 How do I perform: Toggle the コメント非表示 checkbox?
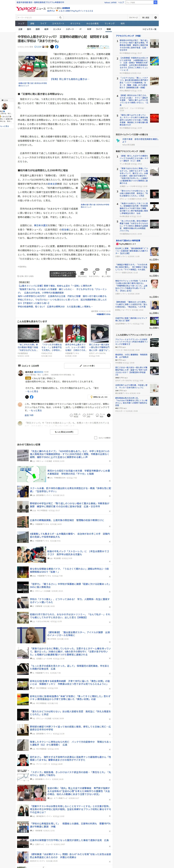(x=96, y=438)
